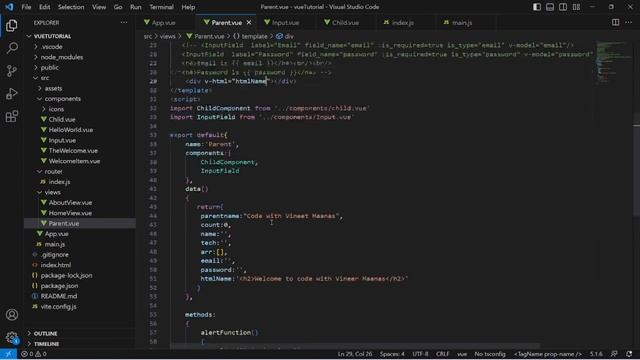The image size is (640, 360).
Task: Change CRLF end of line sequence
Action: coord(442,354)
